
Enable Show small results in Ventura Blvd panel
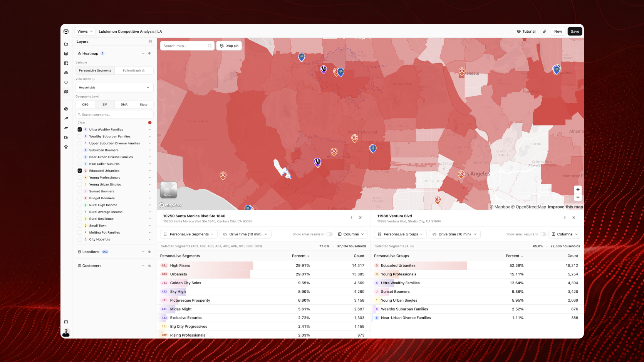click(x=543, y=234)
